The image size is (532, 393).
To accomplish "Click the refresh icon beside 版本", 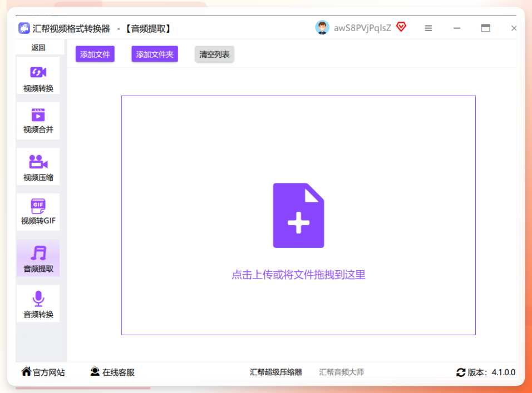I will [461, 372].
